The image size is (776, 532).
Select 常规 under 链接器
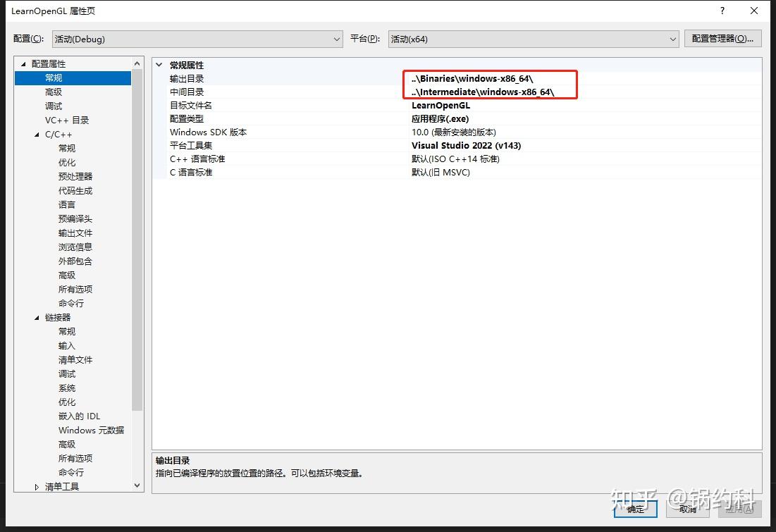pyautogui.click(x=67, y=332)
